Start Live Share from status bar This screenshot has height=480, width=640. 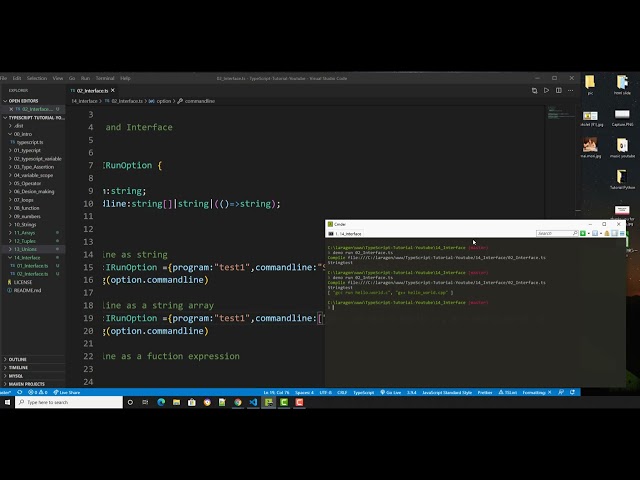coord(67,392)
